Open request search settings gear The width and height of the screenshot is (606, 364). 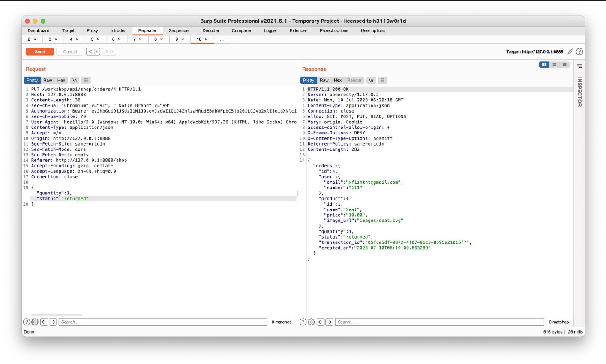coord(35,322)
